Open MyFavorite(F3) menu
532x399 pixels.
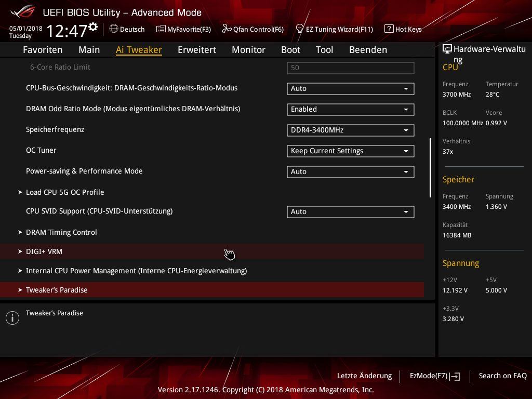click(189, 30)
